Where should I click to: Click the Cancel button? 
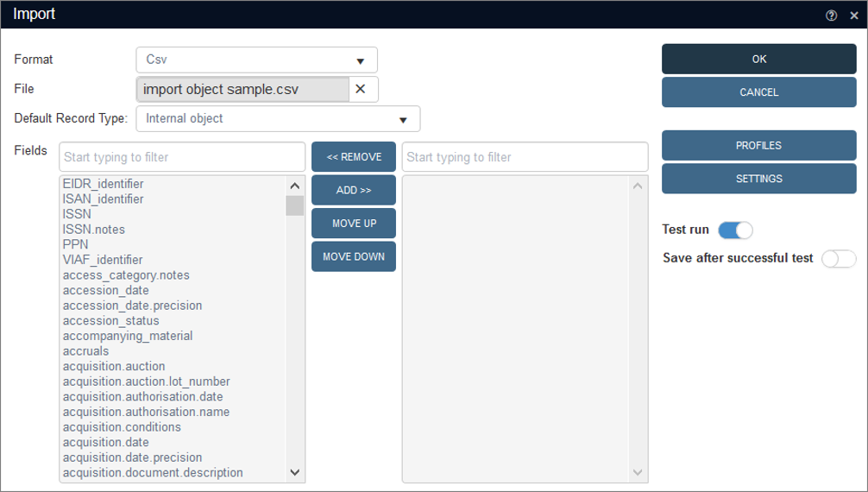pos(758,92)
